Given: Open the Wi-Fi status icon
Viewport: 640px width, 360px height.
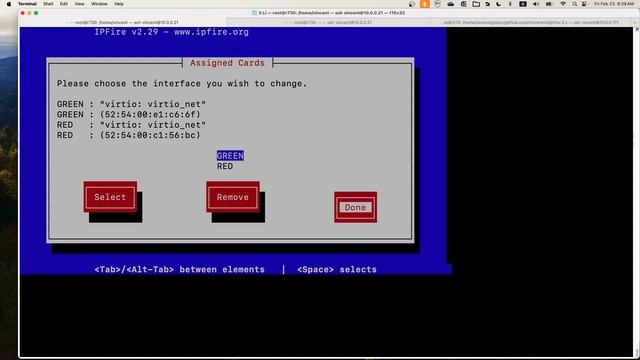Looking at the screenshot, I should (x=563, y=4).
